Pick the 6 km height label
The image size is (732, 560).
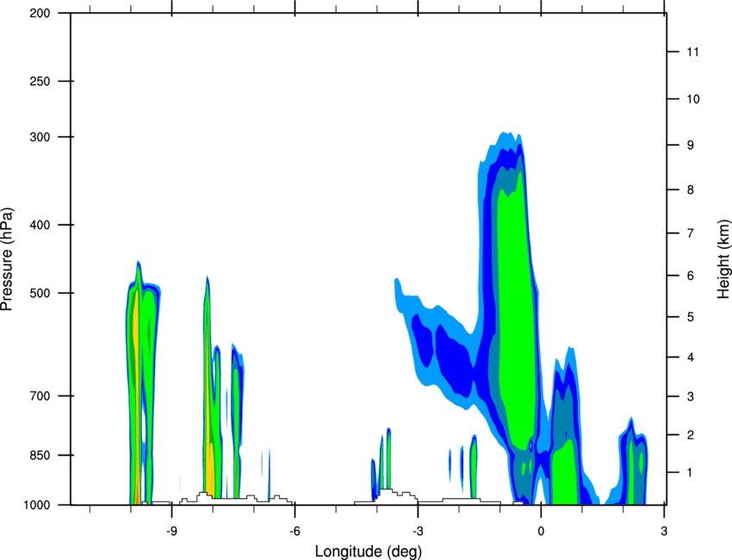click(x=691, y=276)
